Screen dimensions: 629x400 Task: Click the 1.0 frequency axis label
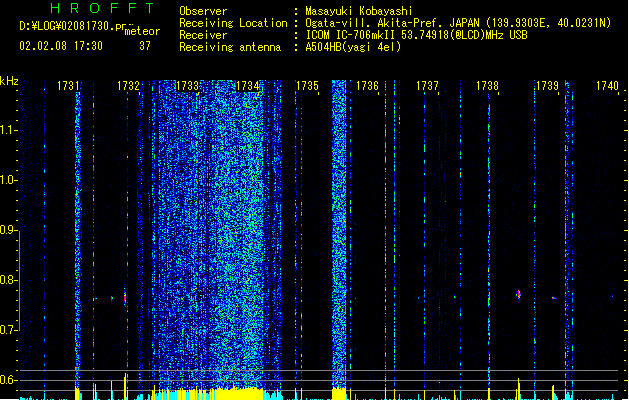point(8,180)
